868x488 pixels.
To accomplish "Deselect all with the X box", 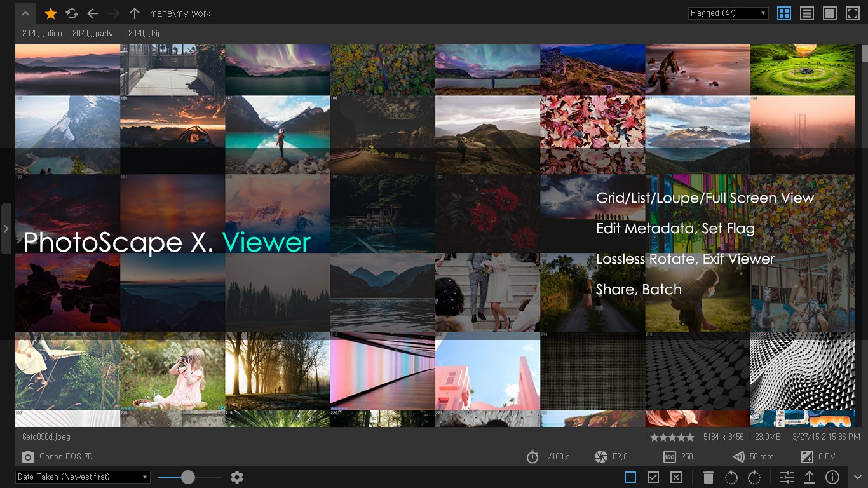I will click(x=676, y=477).
